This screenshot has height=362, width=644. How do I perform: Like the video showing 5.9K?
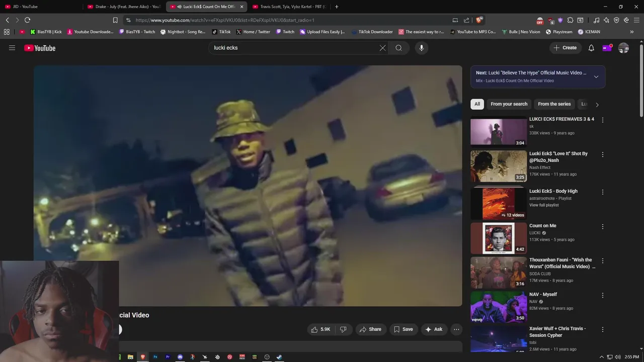tap(320, 329)
